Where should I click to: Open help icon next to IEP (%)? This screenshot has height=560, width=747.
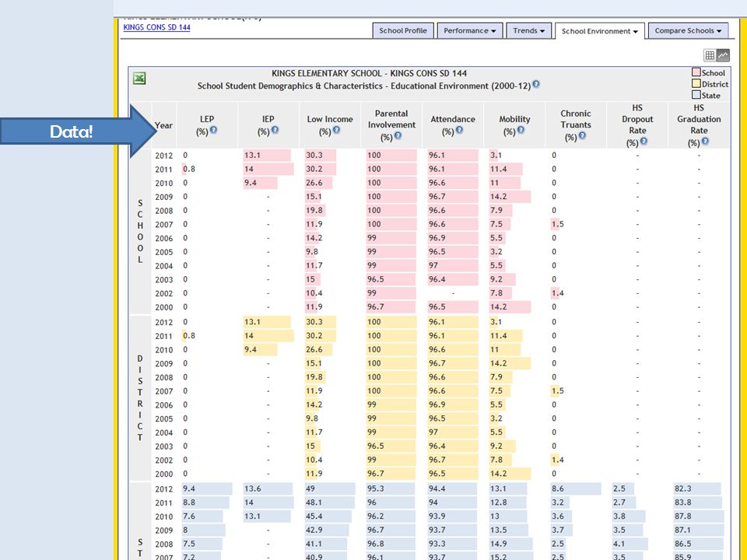(275, 130)
